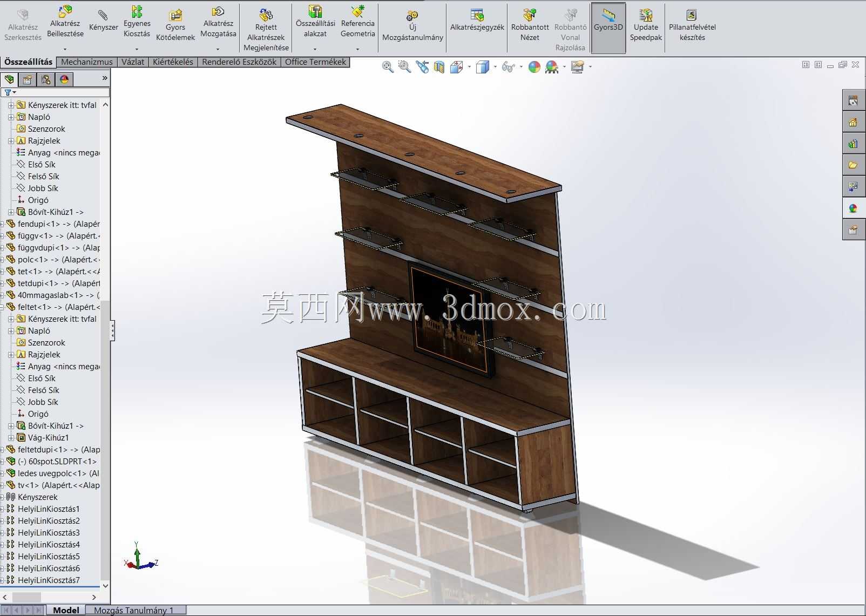Open the Kiértékelés tab

(173, 62)
